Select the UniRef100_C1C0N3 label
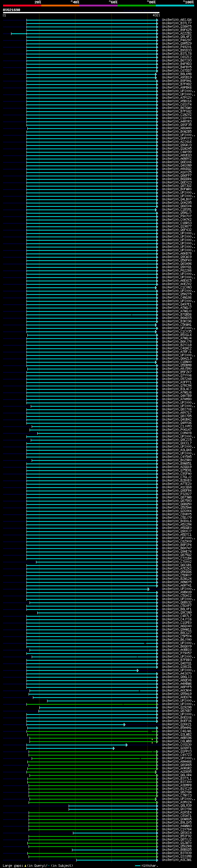Image resolution: width=197 pixels, height=868 pixels. [177, 287]
